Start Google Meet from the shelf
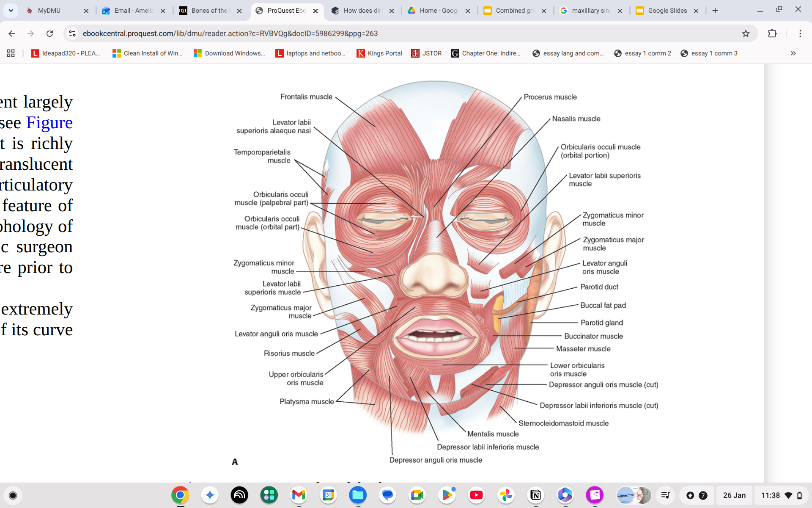This screenshot has height=508, width=812. pyautogui.click(x=417, y=495)
